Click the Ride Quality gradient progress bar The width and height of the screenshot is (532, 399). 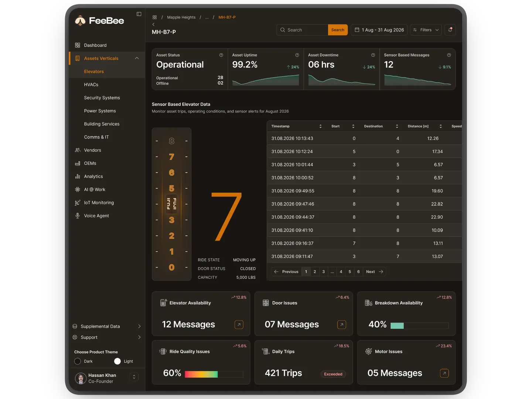pos(214,374)
